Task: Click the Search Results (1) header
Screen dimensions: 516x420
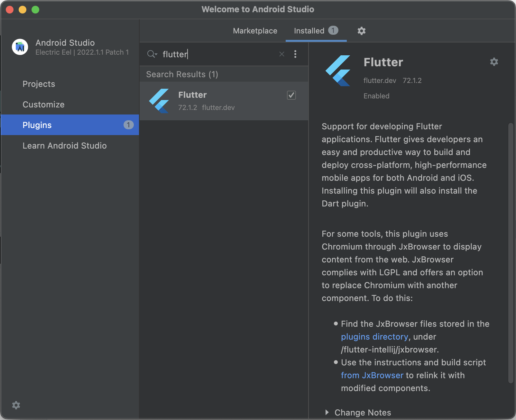Action: tap(182, 74)
